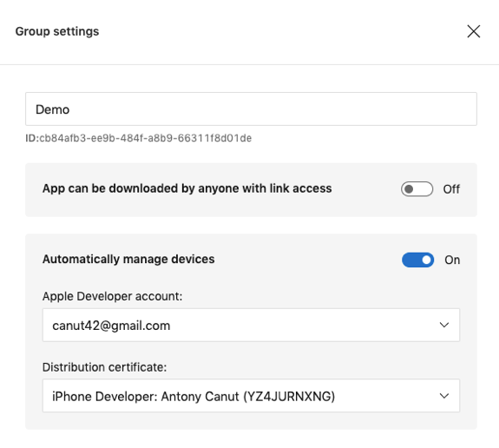Expand the Distribution certificate dropdown
Viewport: 499px width, 448px height.
coord(251,396)
